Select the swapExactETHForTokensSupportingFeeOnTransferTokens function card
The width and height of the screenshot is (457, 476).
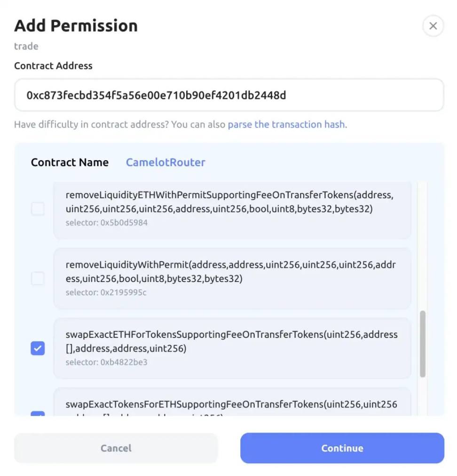[232, 348]
